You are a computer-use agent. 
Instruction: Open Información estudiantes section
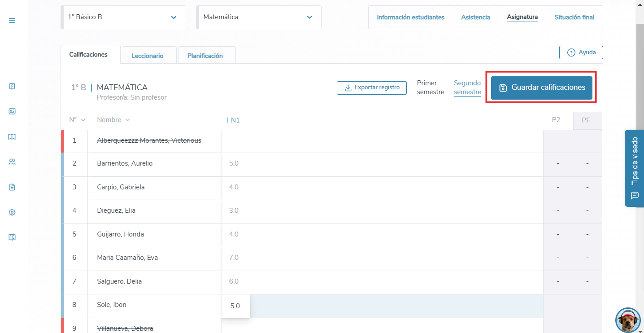tap(410, 17)
